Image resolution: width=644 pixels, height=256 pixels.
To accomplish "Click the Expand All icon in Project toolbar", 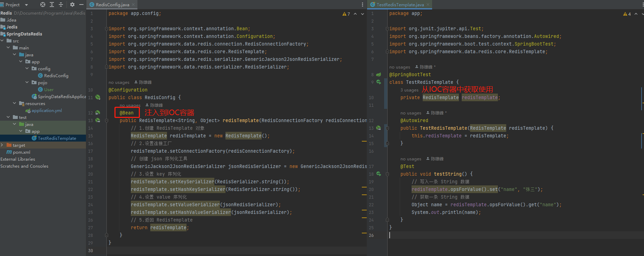I will pyautogui.click(x=52, y=5).
